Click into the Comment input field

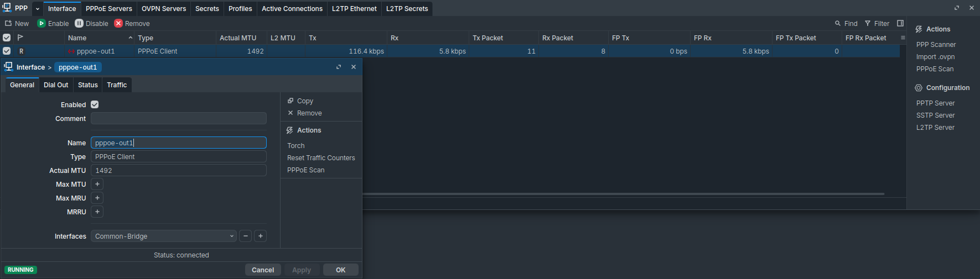tap(178, 118)
